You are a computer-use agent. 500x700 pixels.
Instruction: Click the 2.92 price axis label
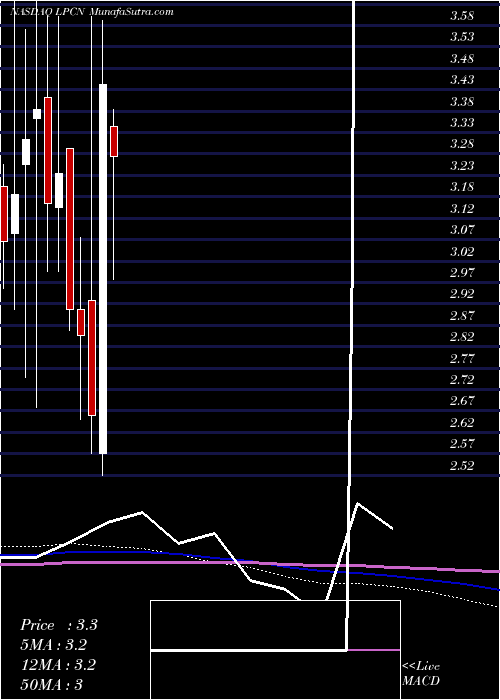tap(462, 294)
